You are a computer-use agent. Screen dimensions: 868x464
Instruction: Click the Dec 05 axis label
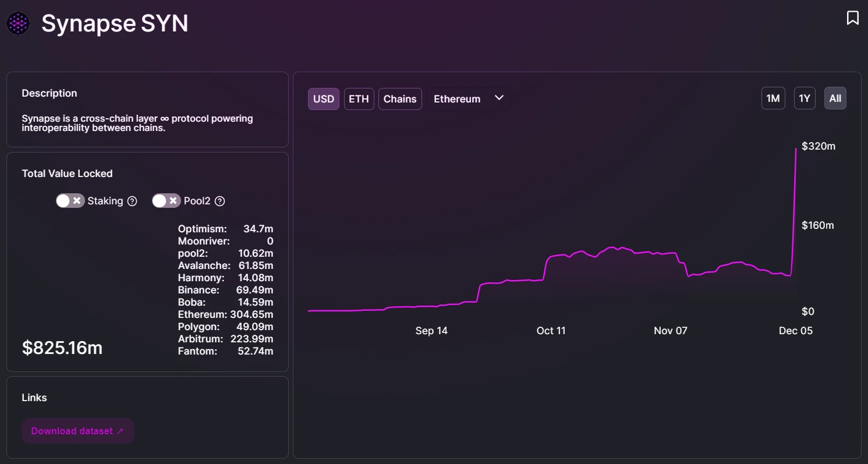tap(796, 331)
